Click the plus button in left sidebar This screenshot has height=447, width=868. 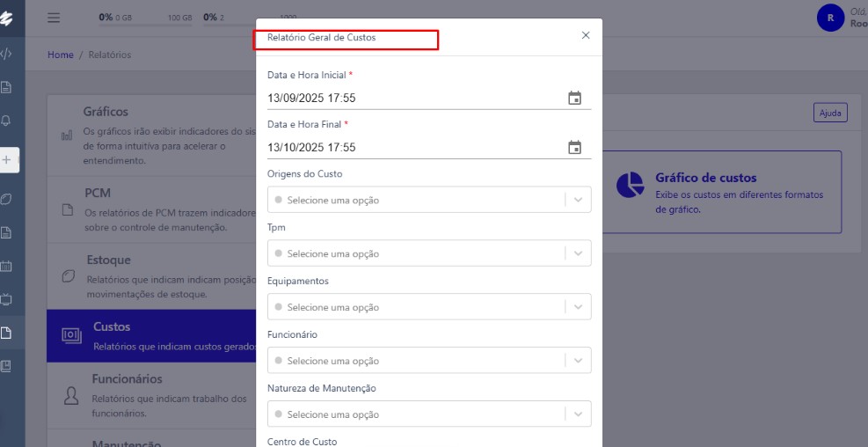pos(7,159)
